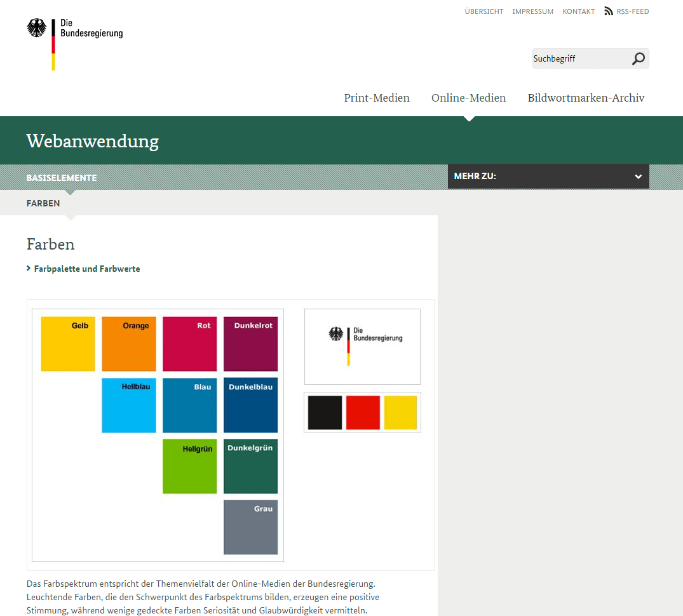Click the Grau color swatch
Screen dimensions: 683x616
250,527
